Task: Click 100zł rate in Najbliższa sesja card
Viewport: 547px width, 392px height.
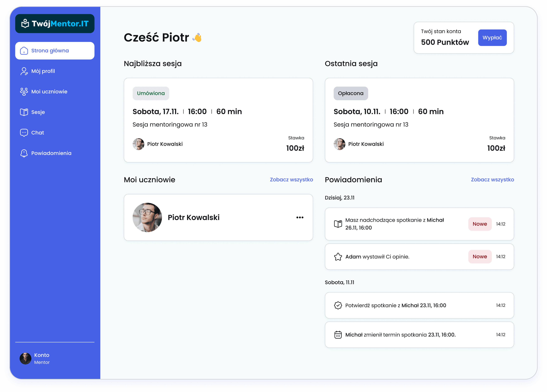Action: pos(295,148)
